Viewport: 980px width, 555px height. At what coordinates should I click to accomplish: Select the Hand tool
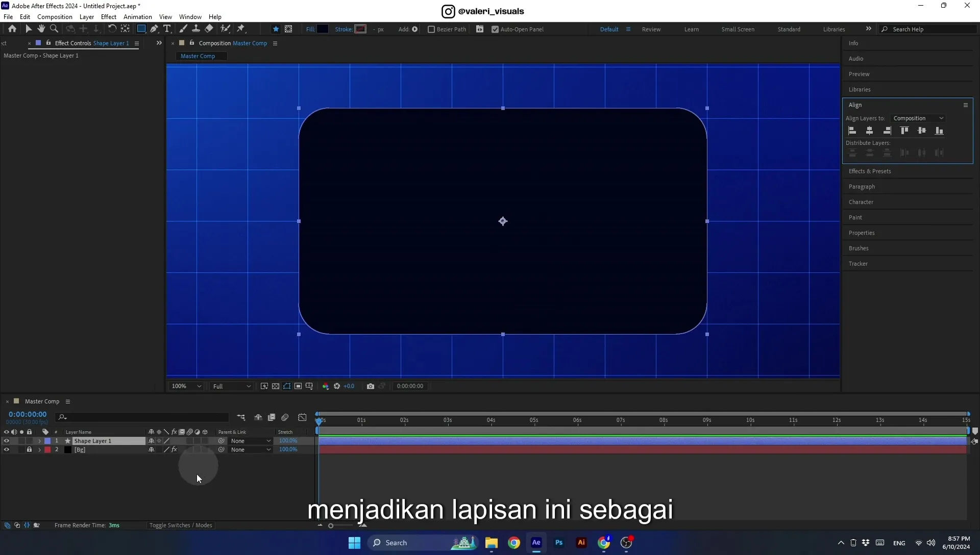coord(41,29)
